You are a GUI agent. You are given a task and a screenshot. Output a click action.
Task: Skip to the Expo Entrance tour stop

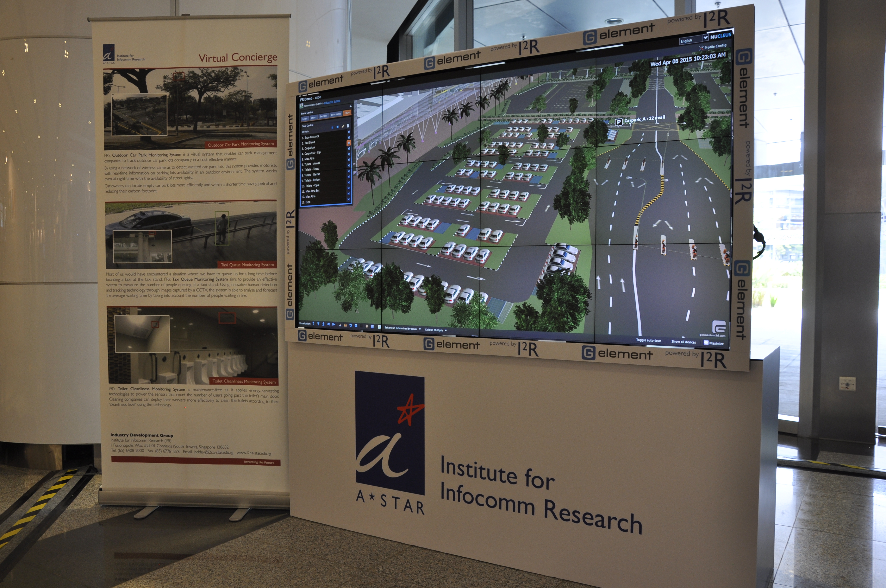tap(349, 138)
